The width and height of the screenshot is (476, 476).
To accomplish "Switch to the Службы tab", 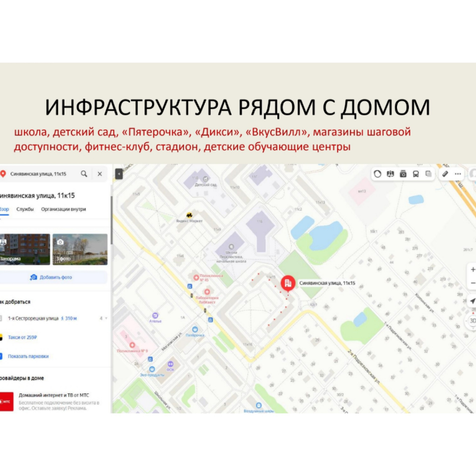I will 25,209.
